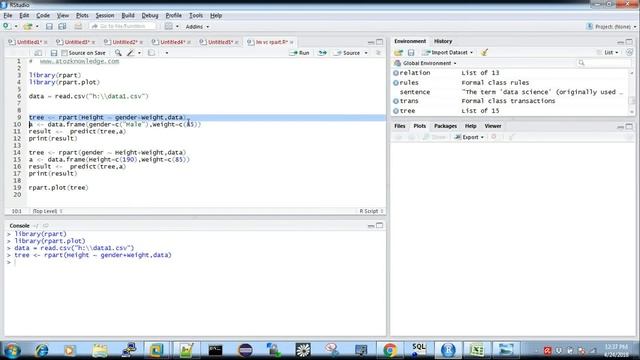640x360 pixels.
Task: Click the Run button
Action: pyautogui.click(x=299, y=53)
